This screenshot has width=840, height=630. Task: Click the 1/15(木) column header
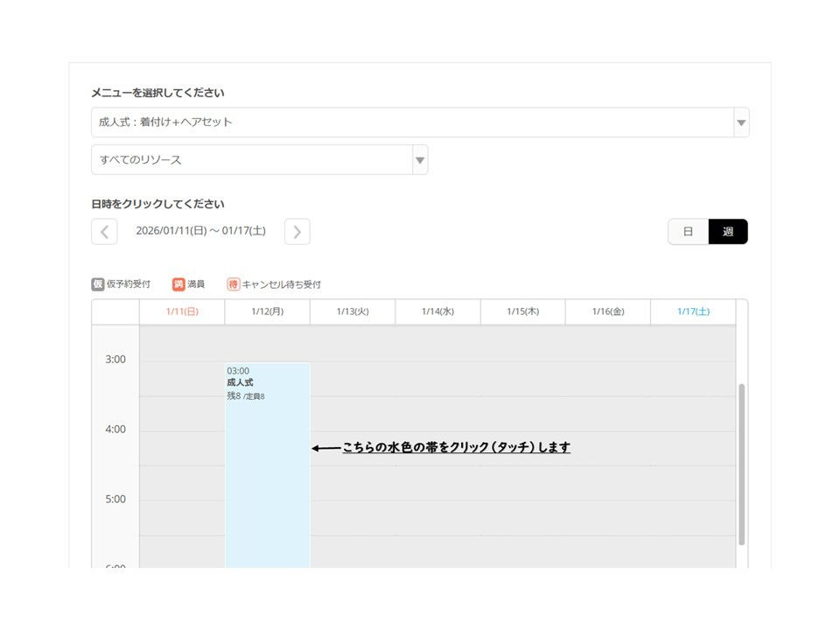(523, 311)
